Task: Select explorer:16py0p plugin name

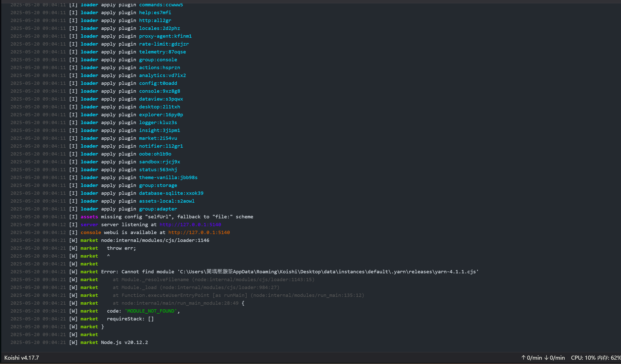Action: click(161, 114)
